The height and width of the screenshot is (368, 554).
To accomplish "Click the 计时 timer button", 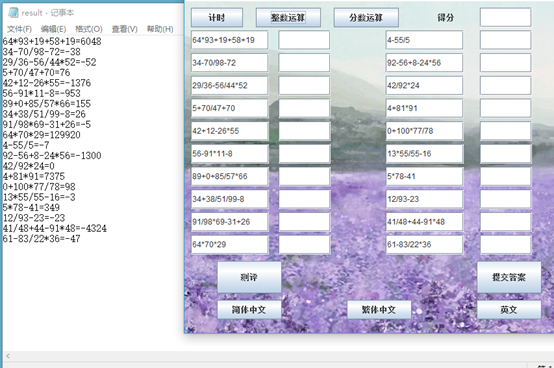I will tap(217, 18).
